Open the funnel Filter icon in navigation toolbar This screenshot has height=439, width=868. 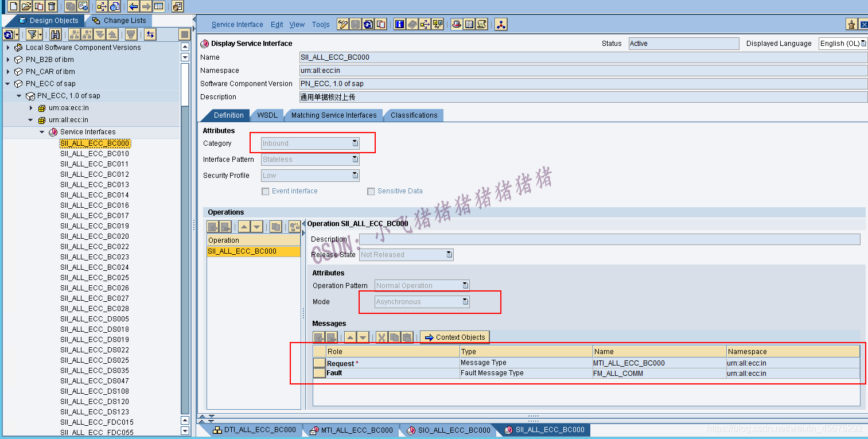tap(34, 34)
